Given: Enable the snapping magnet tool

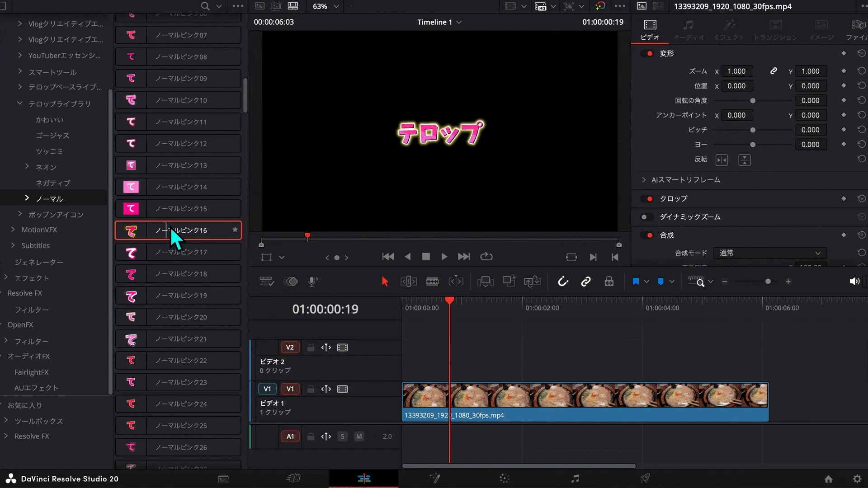Looking at the screenshot, I should (x=562, y=281).
